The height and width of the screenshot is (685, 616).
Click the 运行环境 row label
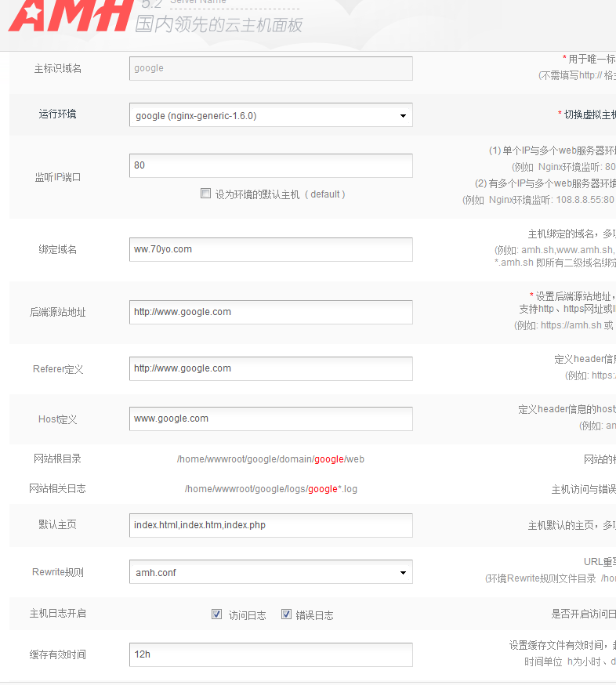coord(58,114)
